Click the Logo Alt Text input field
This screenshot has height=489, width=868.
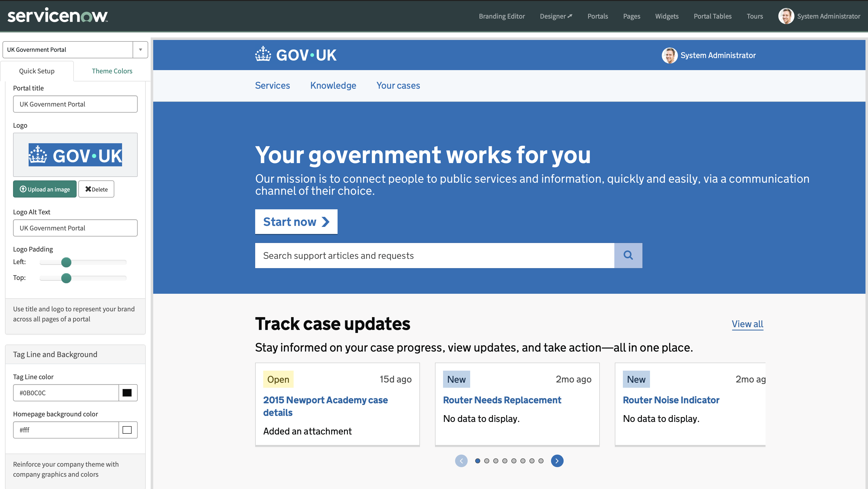[x=75, y=228]
